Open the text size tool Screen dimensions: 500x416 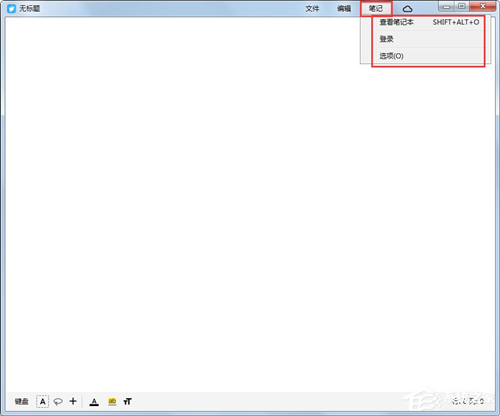[127, 402]
